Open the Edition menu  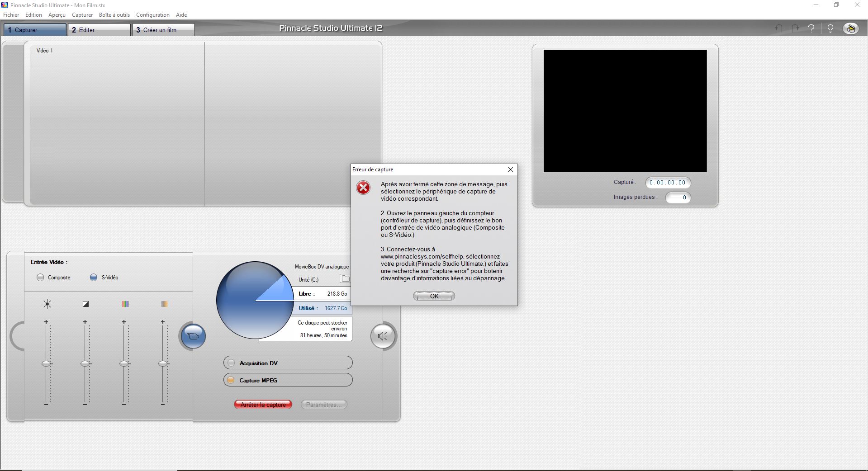[33, 15]
